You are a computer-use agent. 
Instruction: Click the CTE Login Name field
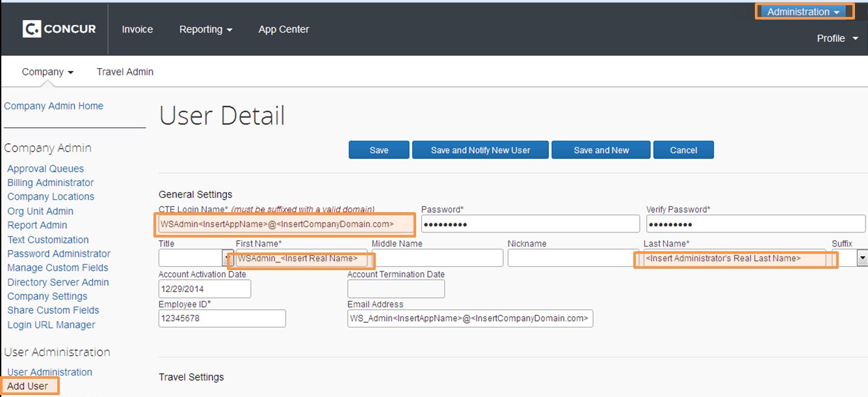284,224
